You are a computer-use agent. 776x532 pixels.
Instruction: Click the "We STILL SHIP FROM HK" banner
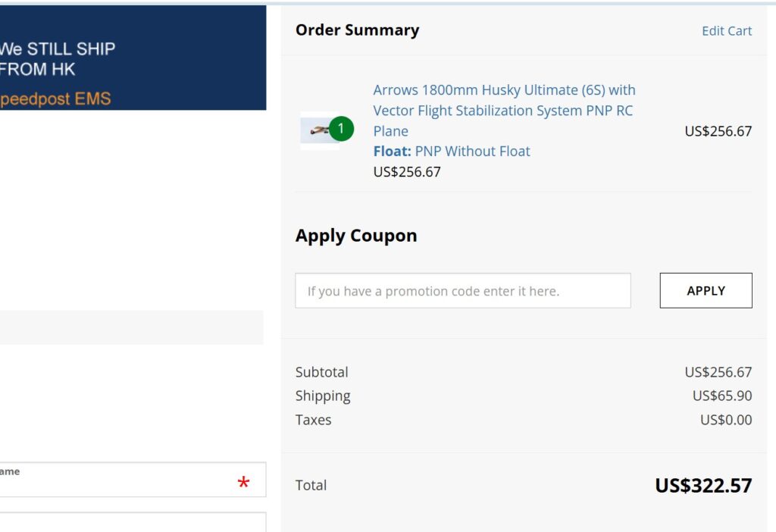point(61,59)
